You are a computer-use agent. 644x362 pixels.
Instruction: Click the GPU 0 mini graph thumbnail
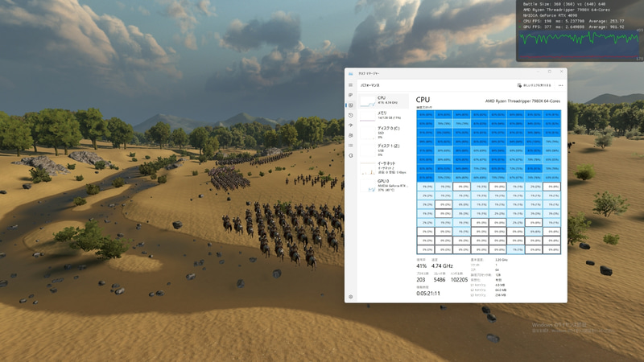[x=368, y=186]
